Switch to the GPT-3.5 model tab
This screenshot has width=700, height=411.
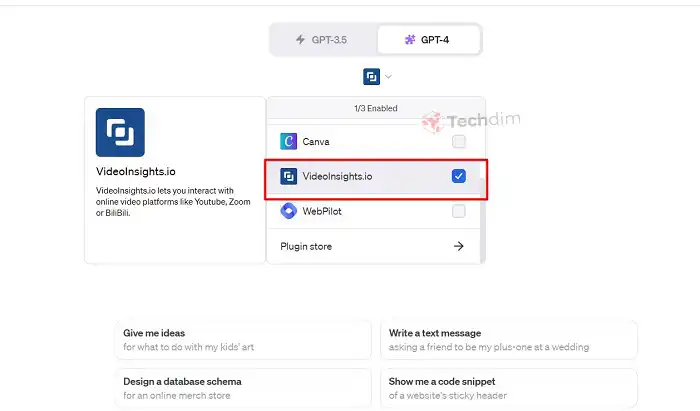[x=324, y=40]
